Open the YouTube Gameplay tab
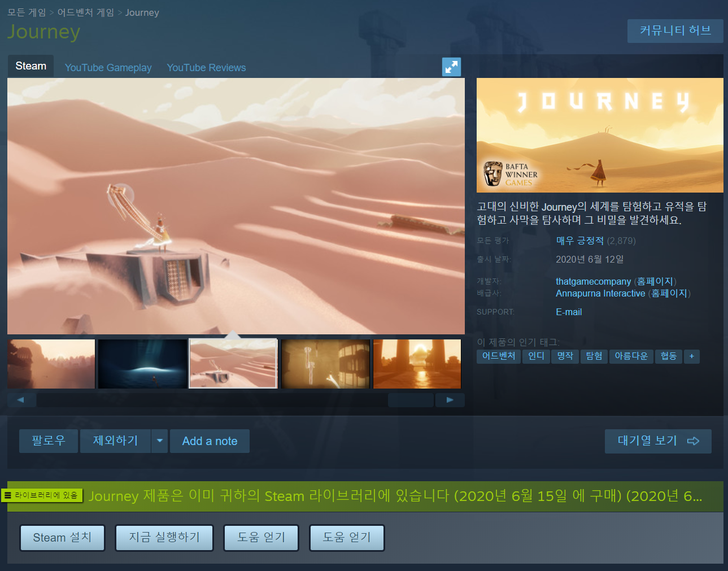The width and height of the screenshot is (728, 571). tap(108, 68)
